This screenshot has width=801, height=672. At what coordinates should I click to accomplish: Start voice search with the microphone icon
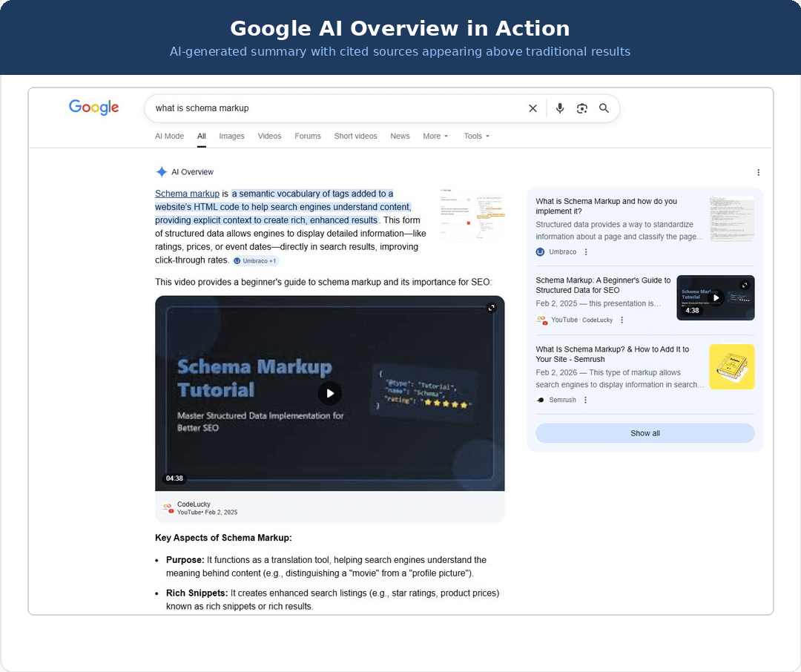point(560,108)
